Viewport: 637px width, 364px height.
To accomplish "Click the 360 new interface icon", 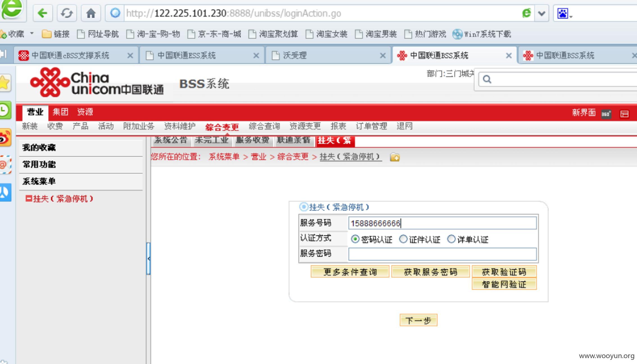I will (x=606, y=113).
